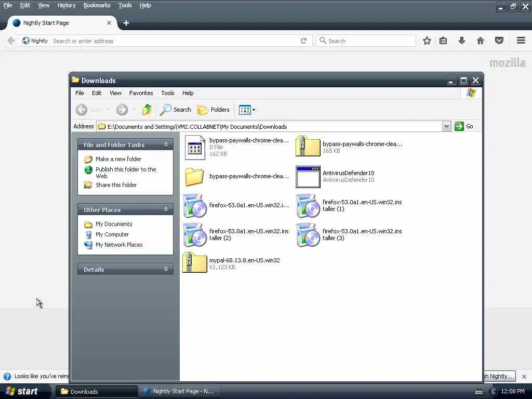Select firefox installer (1) icon
The image size is (532, 399).
(308, 206)
